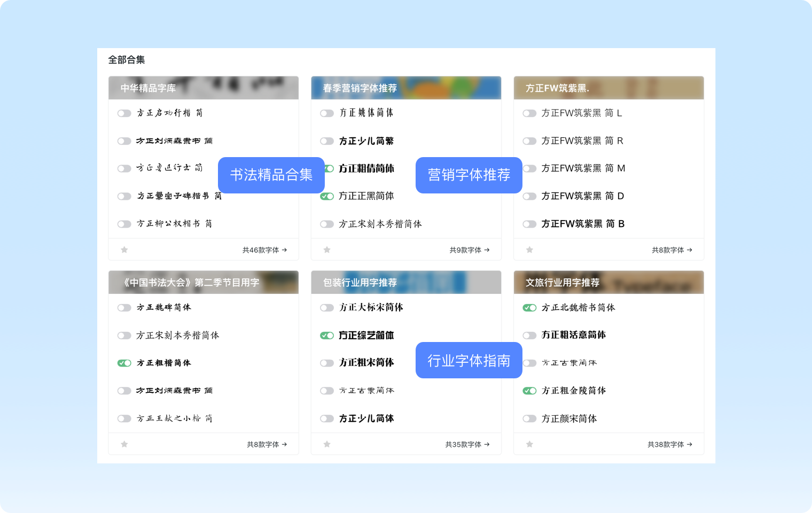812x513 pixels.
Task: Turn on 方正鲁迅行书 简 switch
Action: point(124,168)
